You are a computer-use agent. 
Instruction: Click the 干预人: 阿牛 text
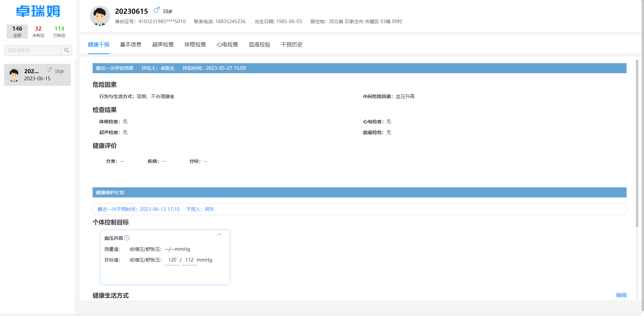200,209
